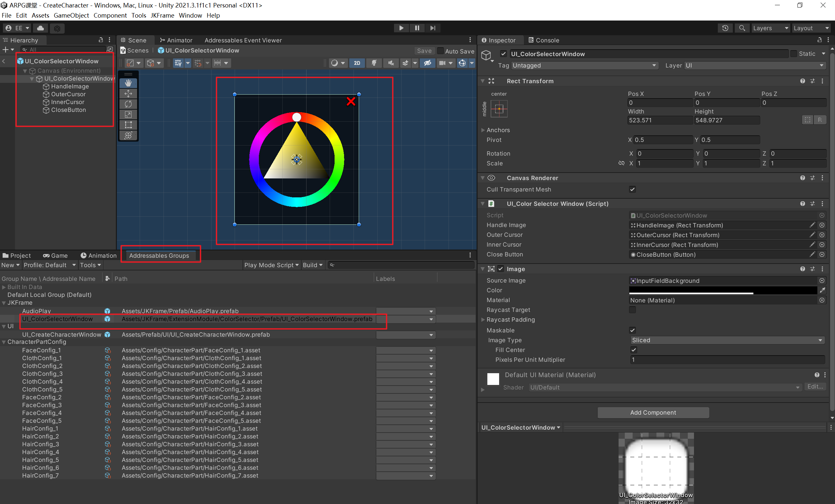The width and height of the screenshot is (835, 504).
Task: Toggle Rect Transform raw edit mode R
Action: click(820, 120)
